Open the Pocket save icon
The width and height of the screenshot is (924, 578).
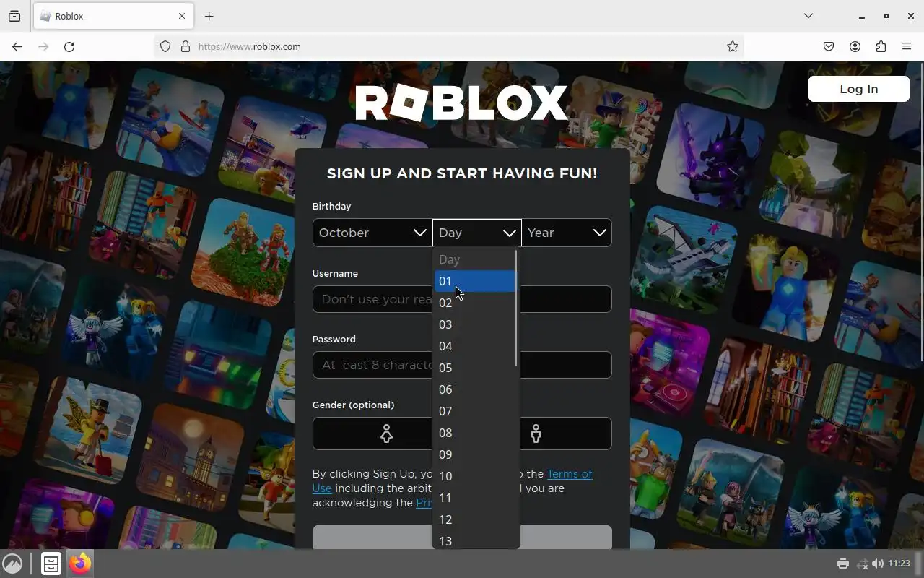(829, 46)
